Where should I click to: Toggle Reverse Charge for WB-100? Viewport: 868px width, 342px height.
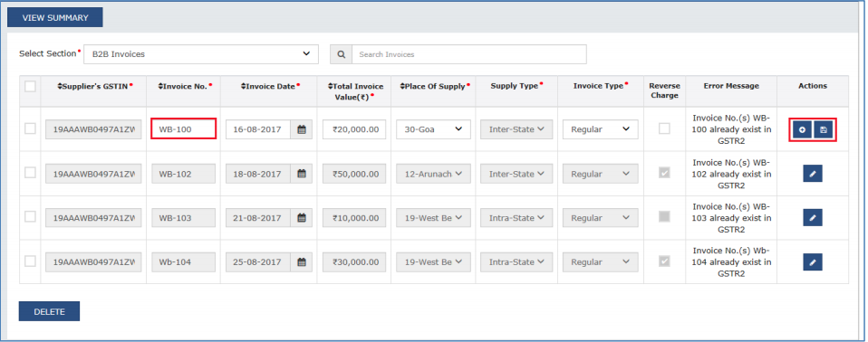[x=664, y=128]
